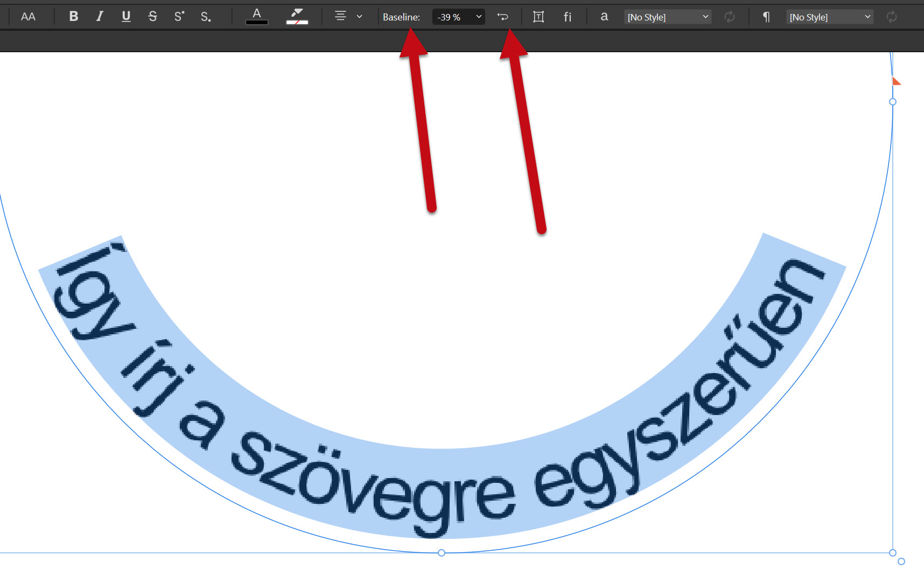The height and width of the screenshot is (576, 924).
Task: Click the reverse text path icon
Action: pyautogui.click(x=503, y=17)
